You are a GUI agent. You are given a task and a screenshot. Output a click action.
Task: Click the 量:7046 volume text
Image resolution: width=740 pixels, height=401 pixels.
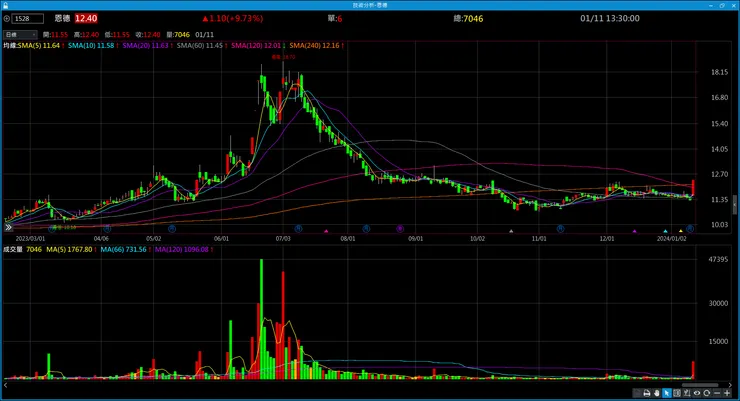pyautogui.click(x=178, y=35)
